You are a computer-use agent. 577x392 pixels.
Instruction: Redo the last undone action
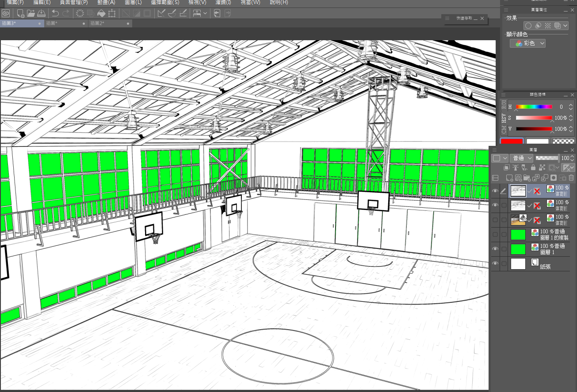coord(66,13)
